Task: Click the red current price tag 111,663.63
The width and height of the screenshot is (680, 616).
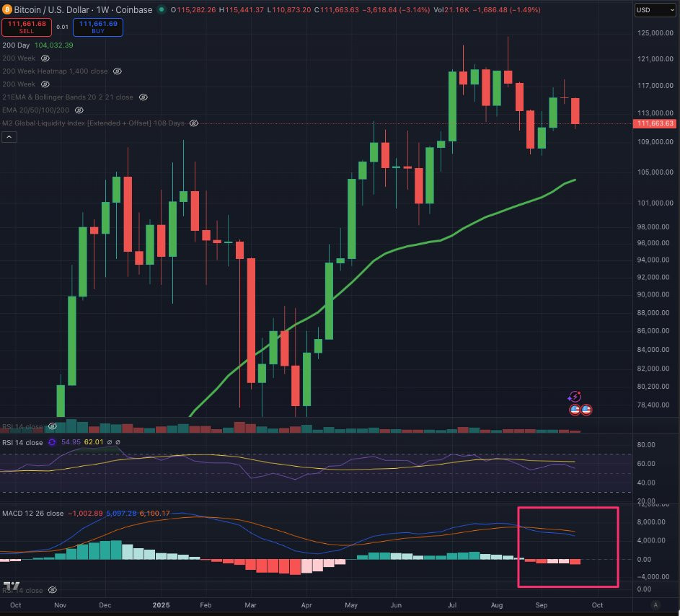Action: 655,123
